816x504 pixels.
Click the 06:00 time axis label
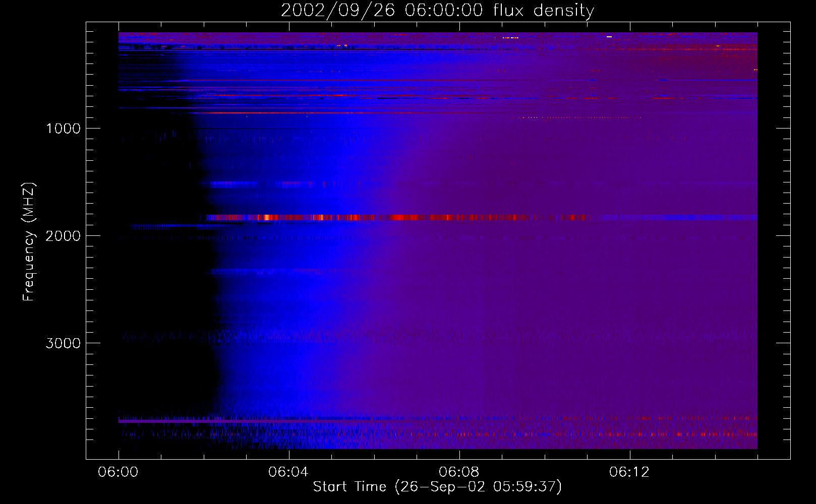118,472
